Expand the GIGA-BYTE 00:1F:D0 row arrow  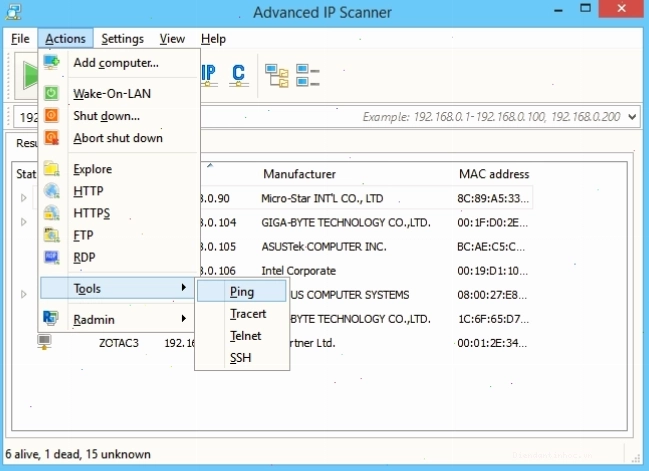click(x=24, y=222)
